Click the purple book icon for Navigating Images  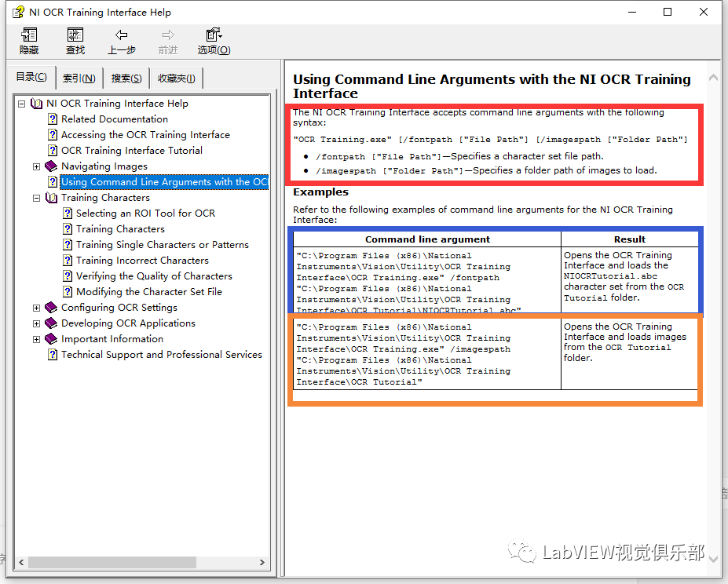[51, 166]
